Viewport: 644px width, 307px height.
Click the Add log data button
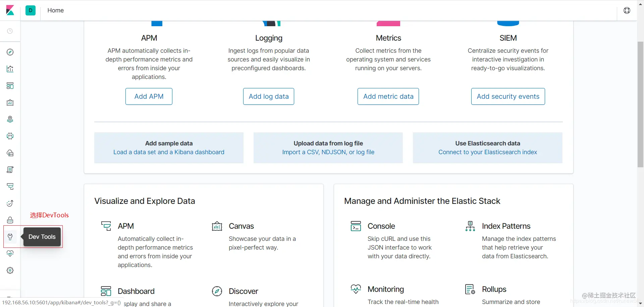(x=269, y=96)
